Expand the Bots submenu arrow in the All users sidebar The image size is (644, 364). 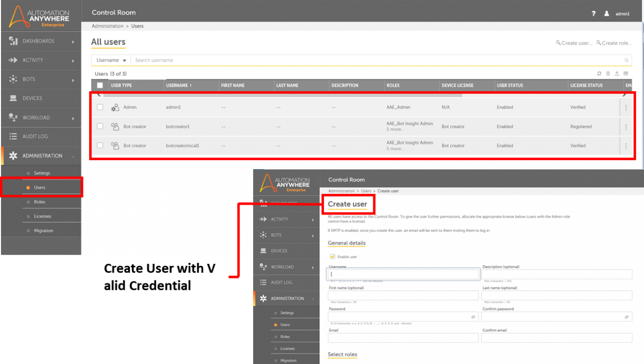pos(73,80)
